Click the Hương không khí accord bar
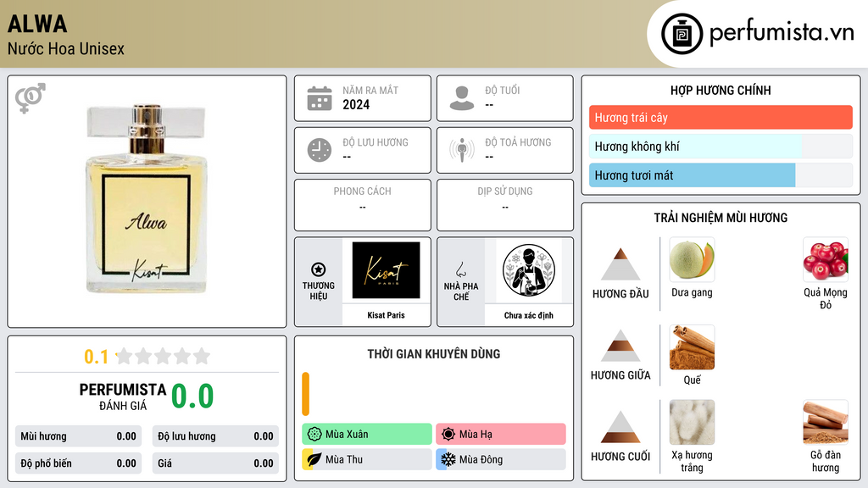Viewport: 868px width, 488px height. click(x=721, y=146)
